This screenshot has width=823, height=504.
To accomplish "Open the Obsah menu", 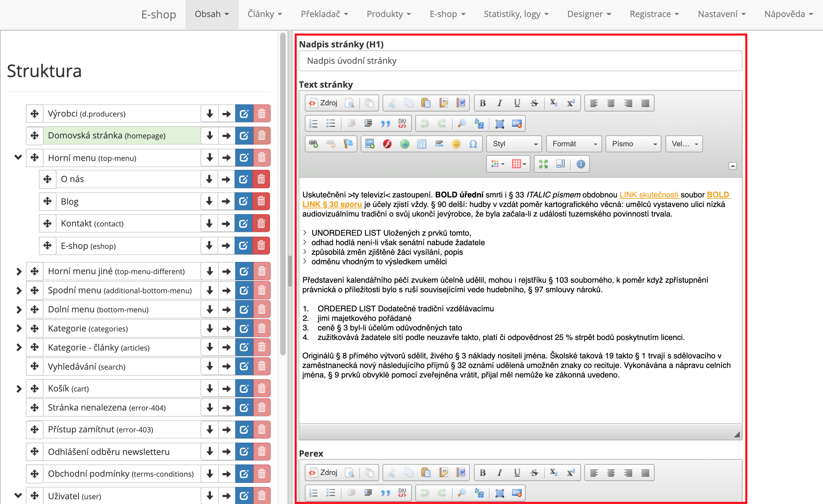I will tap(212, 14).
